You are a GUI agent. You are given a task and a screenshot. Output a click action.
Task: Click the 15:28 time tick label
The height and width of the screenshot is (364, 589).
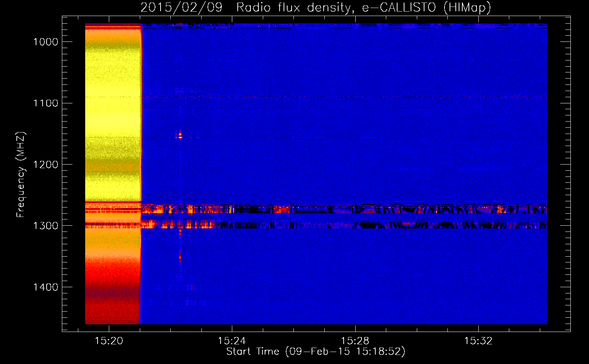355,341
